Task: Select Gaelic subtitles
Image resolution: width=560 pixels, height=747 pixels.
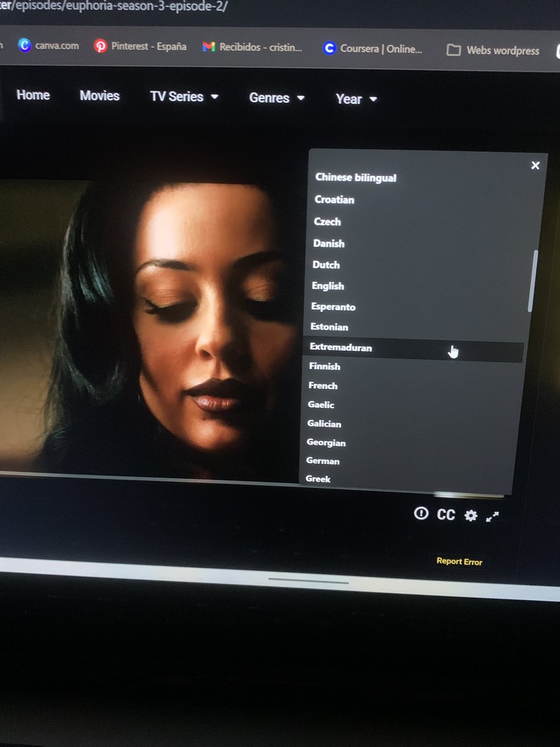Action: (321, 405)
